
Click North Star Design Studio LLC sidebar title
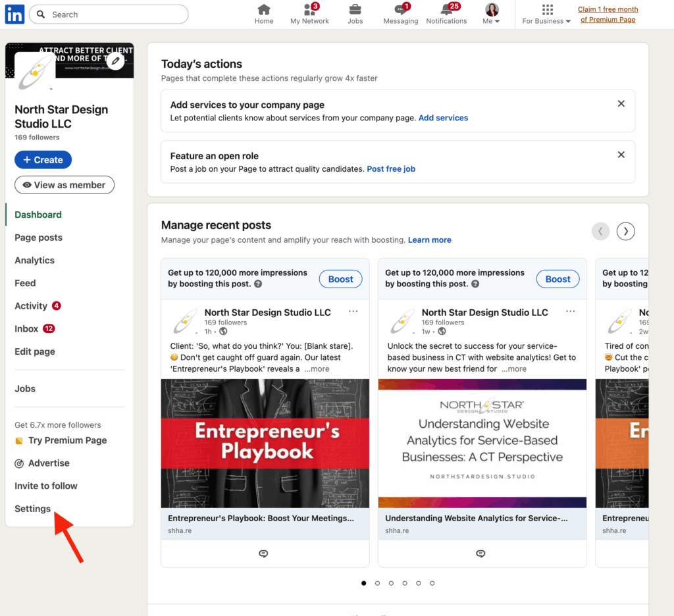click(61, 116)
